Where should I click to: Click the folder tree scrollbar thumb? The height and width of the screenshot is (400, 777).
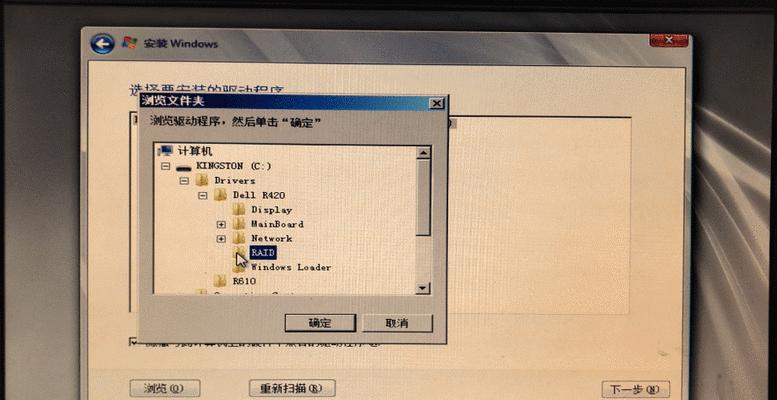(x=423, y=198)
